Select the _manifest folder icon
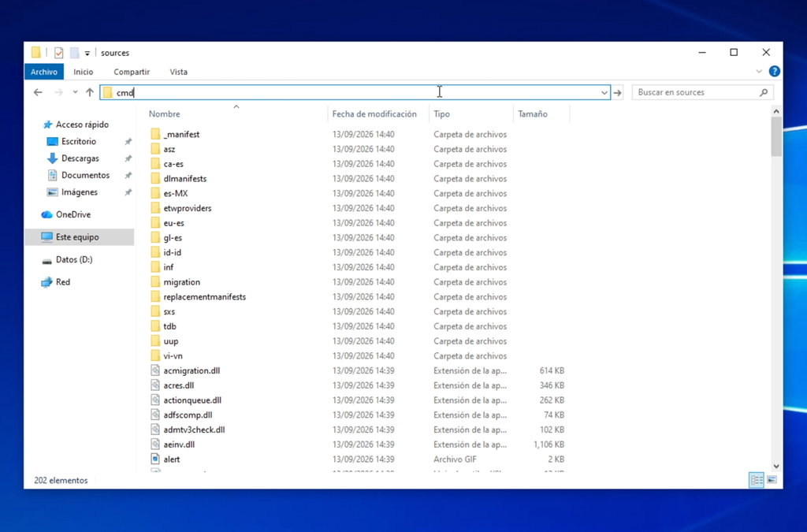This screenshot has height=532, width=807. [155, 134]
